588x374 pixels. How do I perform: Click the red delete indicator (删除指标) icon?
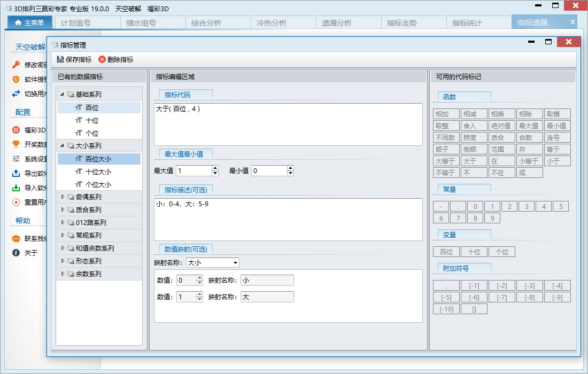[102, 59]
